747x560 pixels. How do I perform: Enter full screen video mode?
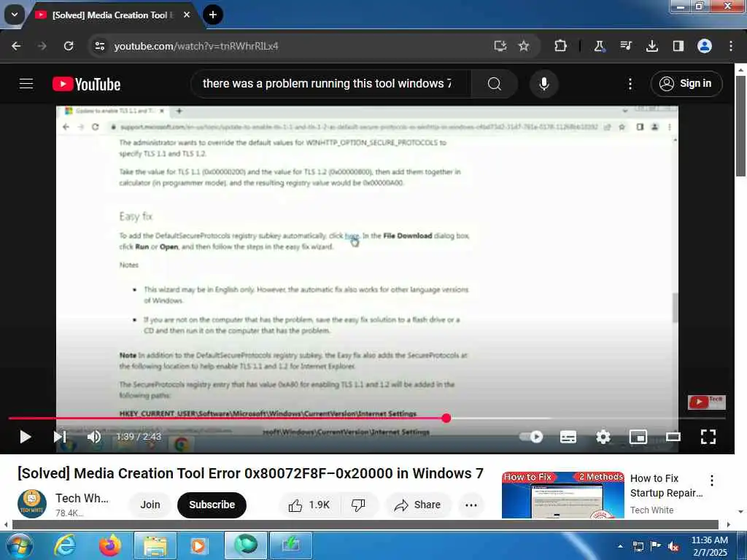click(x=708, y=437)
